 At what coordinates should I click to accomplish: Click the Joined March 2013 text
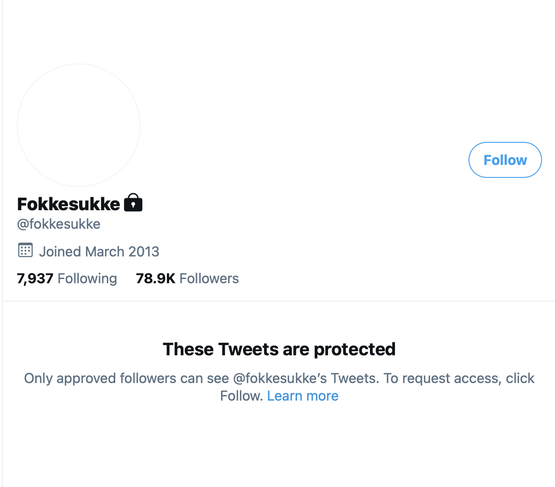99,252
